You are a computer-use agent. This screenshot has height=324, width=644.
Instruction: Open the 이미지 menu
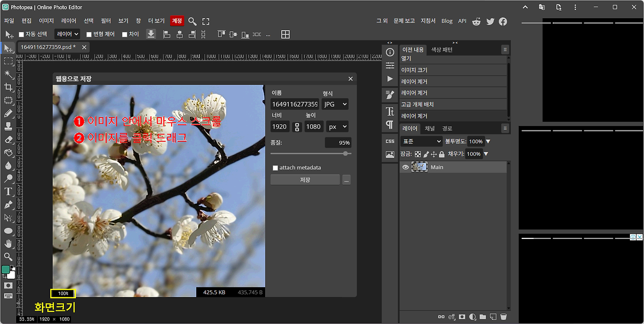coord(46,21)
